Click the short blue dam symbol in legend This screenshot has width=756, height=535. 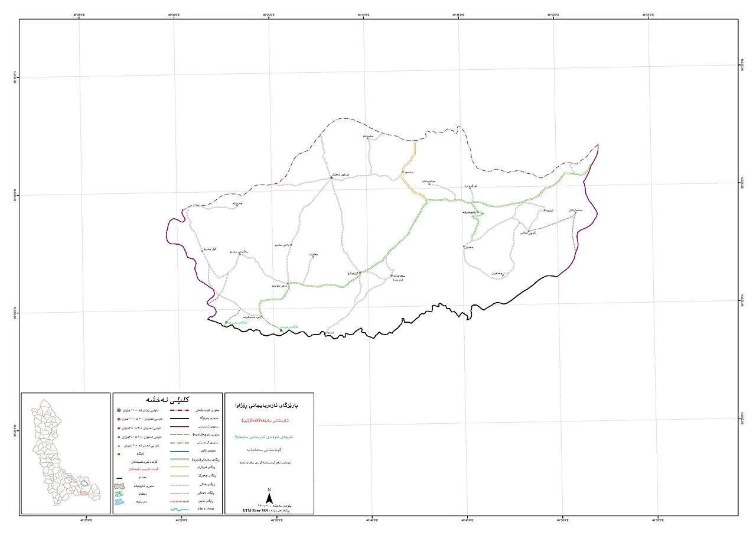click(119, 478)
